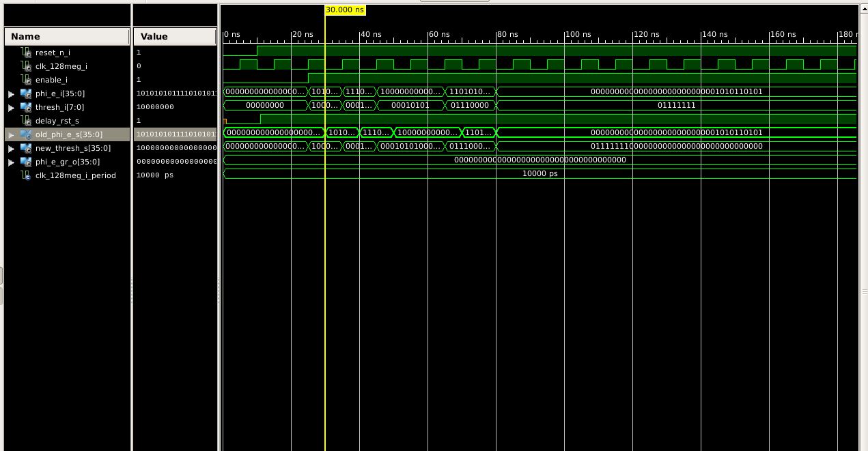Select the old_phi_e_s[35:0] signal name
This screenshot has width=868, height=451.
click(69, 134)
